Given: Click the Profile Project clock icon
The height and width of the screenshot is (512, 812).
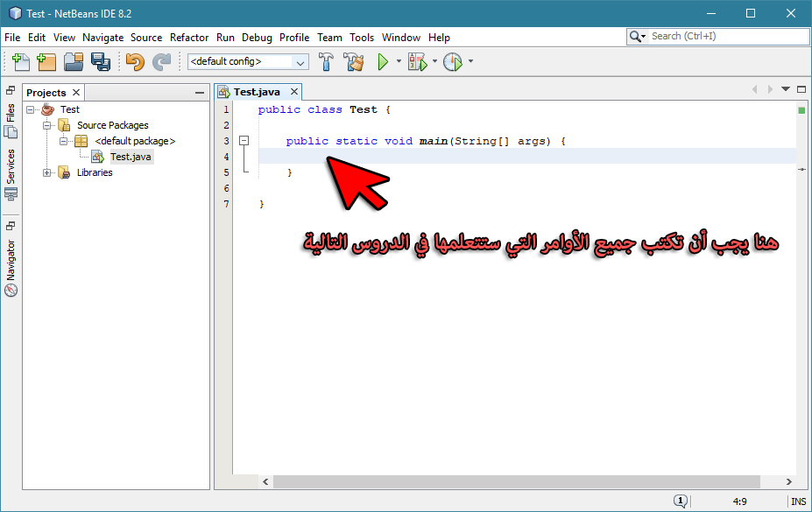Looking at the screenshot, I should point(453,61).
